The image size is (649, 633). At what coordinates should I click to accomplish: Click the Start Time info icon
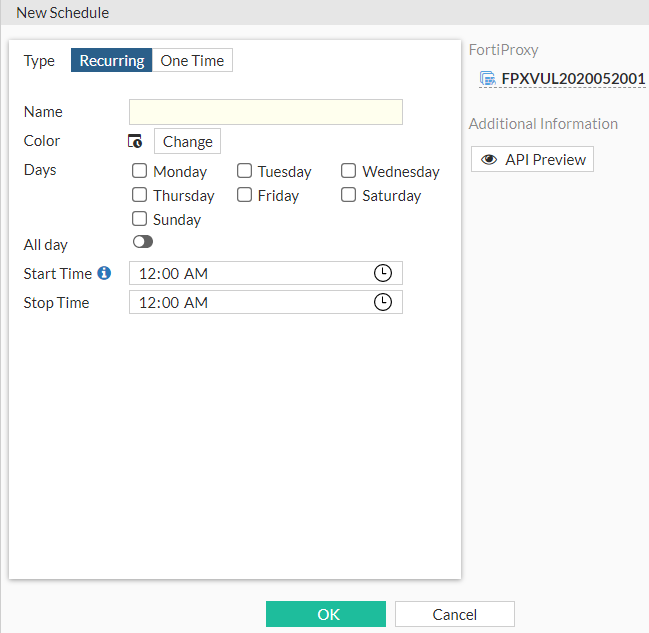(x=104, y=273)
